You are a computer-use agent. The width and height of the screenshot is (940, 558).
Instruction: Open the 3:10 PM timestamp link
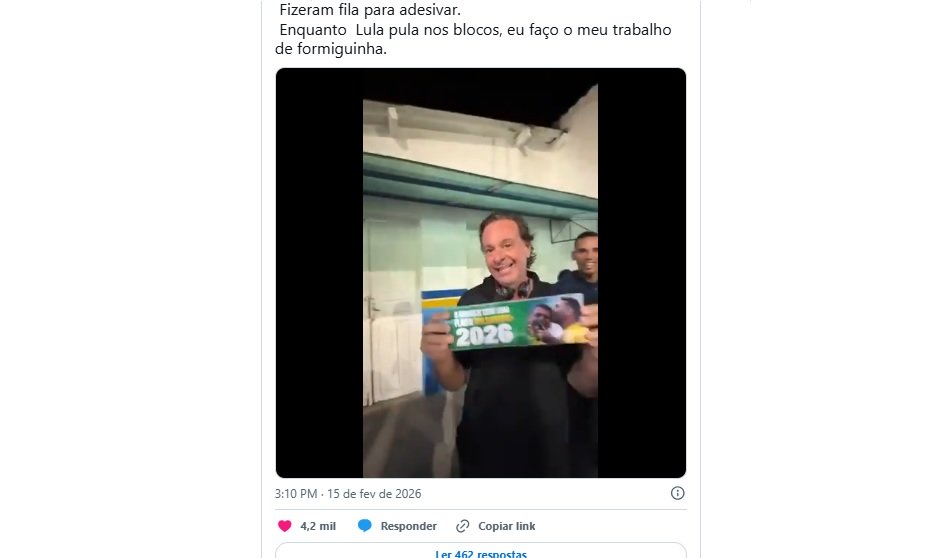pos(296,494)
